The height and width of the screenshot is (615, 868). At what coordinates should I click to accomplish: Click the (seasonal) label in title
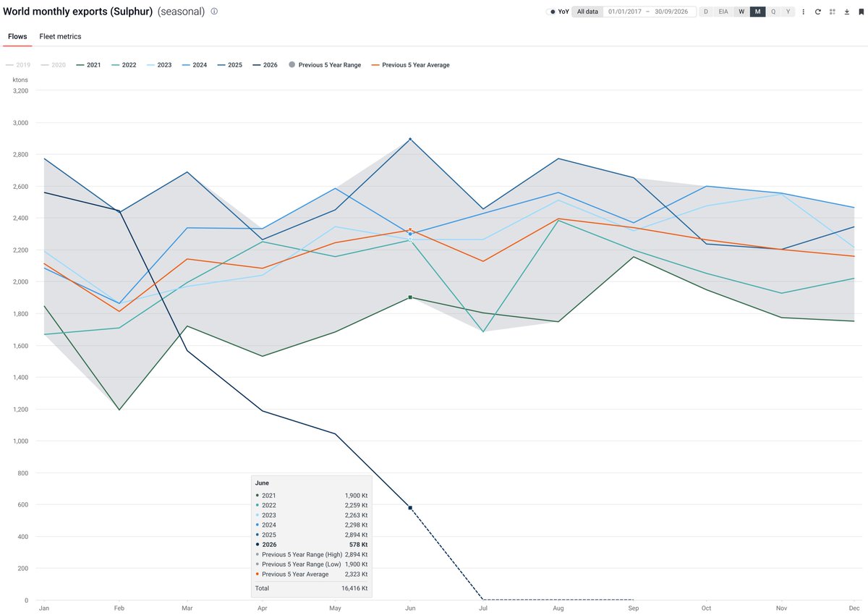point(181,12)
